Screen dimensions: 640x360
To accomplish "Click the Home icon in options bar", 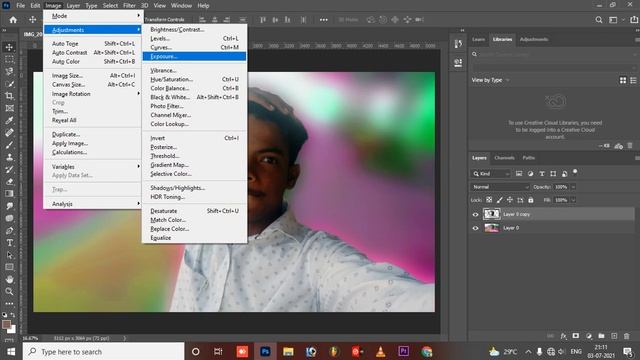I will click(x=13, y=20).
